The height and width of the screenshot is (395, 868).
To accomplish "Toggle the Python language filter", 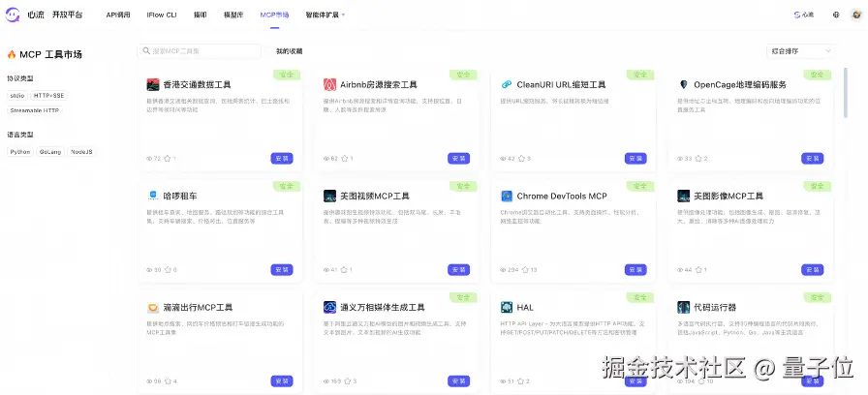I will (x=20, y=152).
